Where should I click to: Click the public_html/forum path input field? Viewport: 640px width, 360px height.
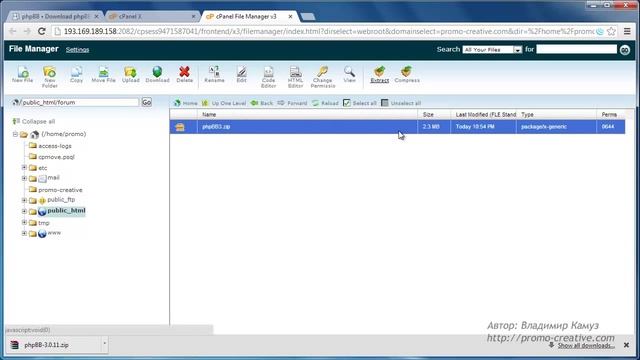pos(80,102)
